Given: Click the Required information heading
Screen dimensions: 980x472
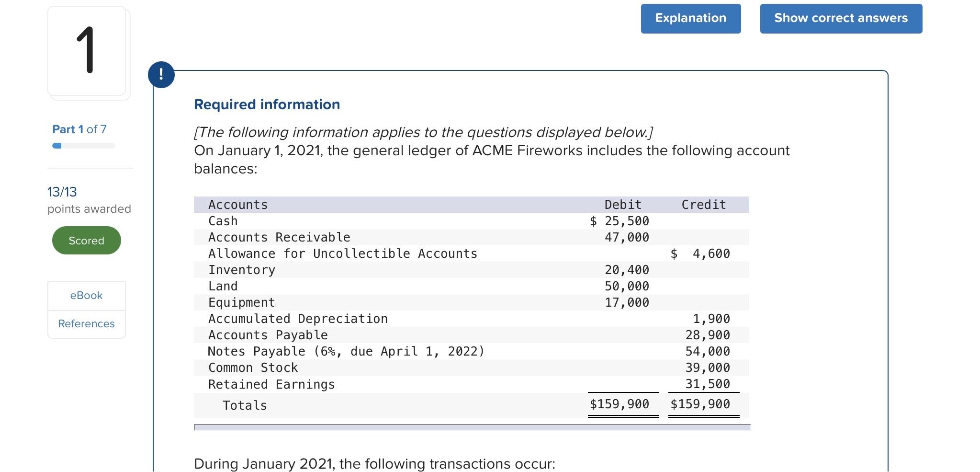Looking at the screenshot, I should (x=267, y=104).
